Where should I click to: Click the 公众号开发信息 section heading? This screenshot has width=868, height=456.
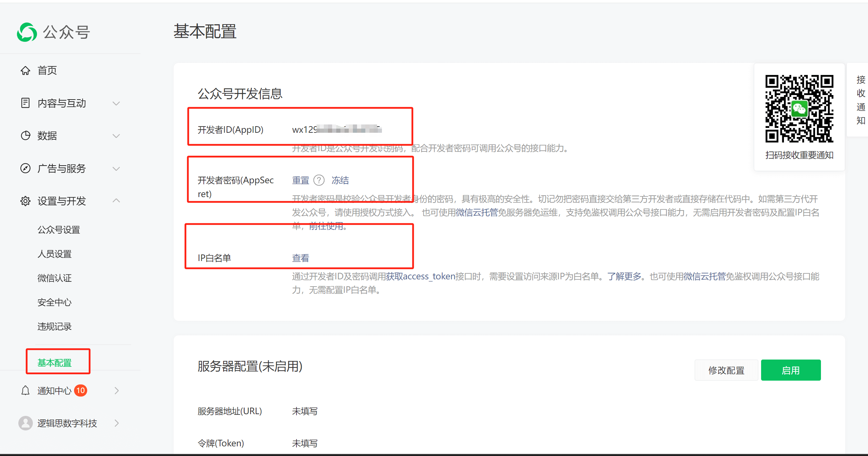[x=240, y=94]
